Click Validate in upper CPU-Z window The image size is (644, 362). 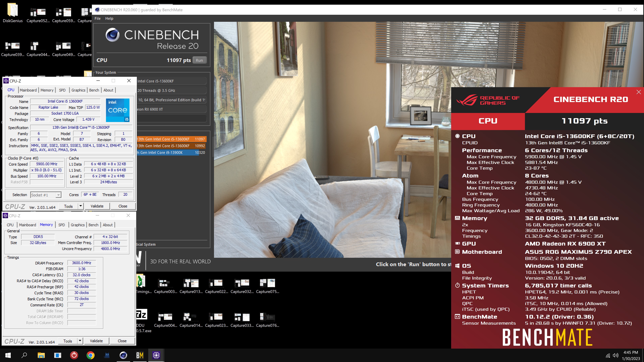(97, 206)
